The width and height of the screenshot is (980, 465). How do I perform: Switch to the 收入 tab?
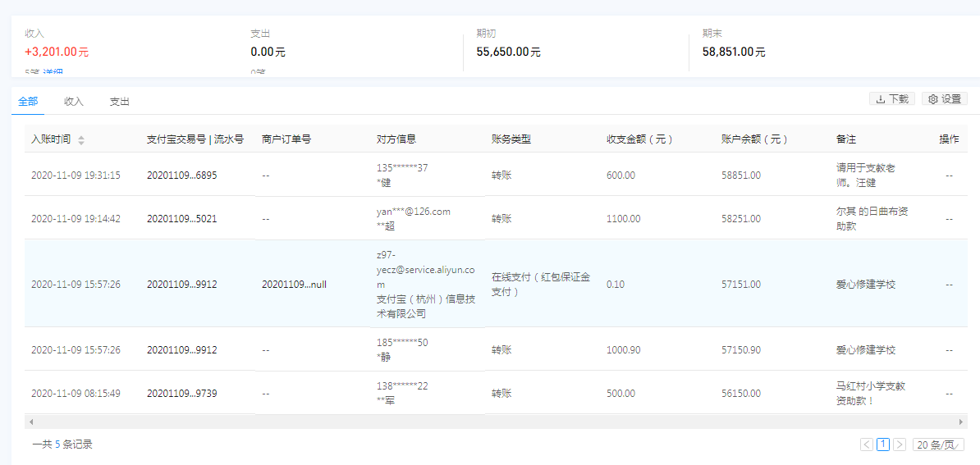74,102
